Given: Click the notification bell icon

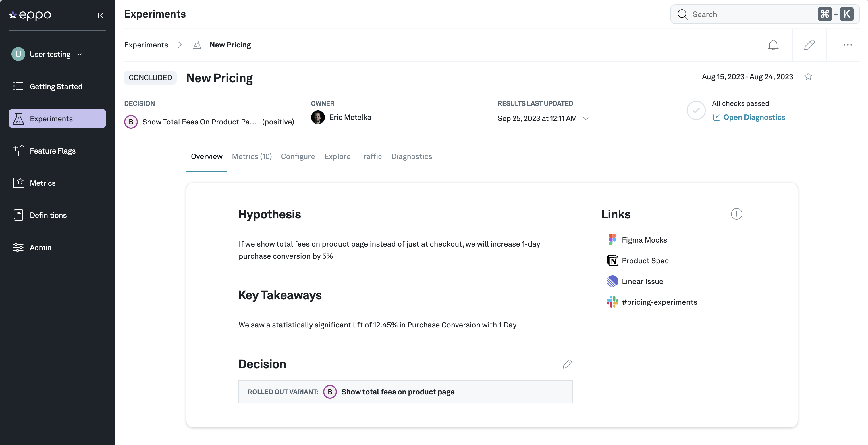Looking at the screenshot, I should pyautogui.click(x=773, y=45).
